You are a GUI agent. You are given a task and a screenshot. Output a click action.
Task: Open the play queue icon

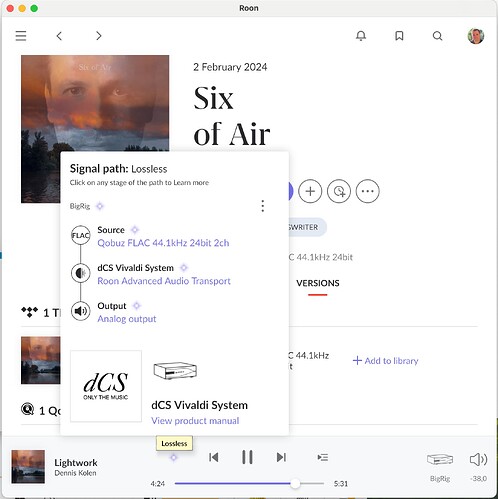click(323, 457)
